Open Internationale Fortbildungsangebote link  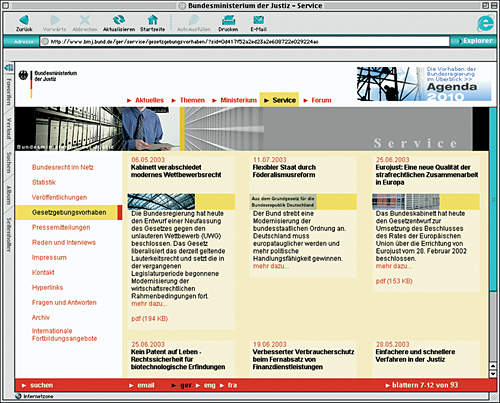(64, 335)
